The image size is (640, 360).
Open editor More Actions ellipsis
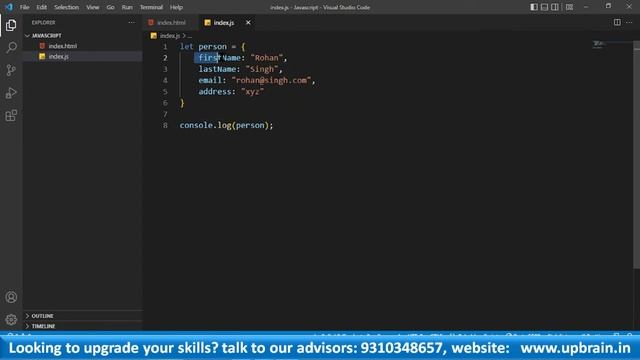(x=629, y=22)
